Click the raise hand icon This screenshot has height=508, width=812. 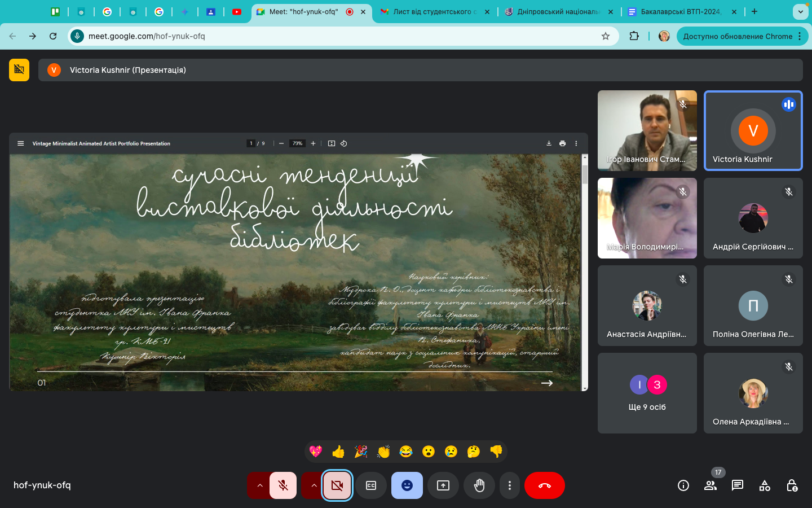(x=479, y=485)
